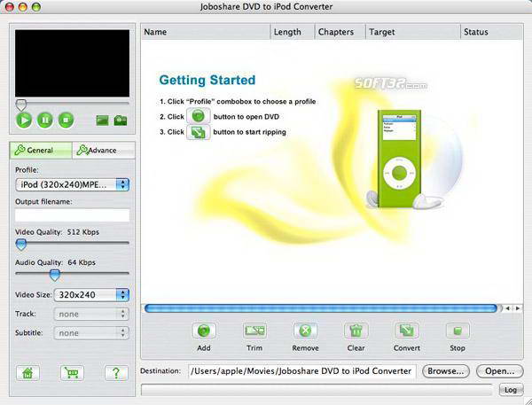Open help with the question mark icon
The height and width of the screenshot is (405, 532).
tap(116, 373)
